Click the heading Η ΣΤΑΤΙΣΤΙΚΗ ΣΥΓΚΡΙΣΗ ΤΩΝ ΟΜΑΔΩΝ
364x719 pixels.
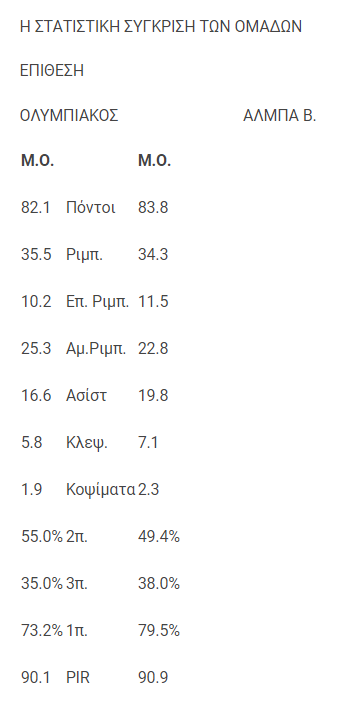(x=161, y=27)
